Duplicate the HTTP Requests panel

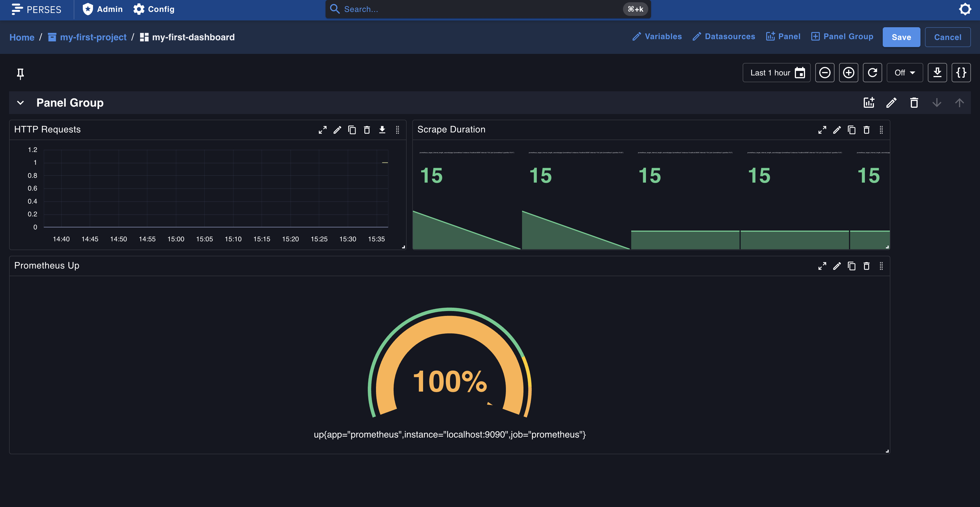pos(352,130)
